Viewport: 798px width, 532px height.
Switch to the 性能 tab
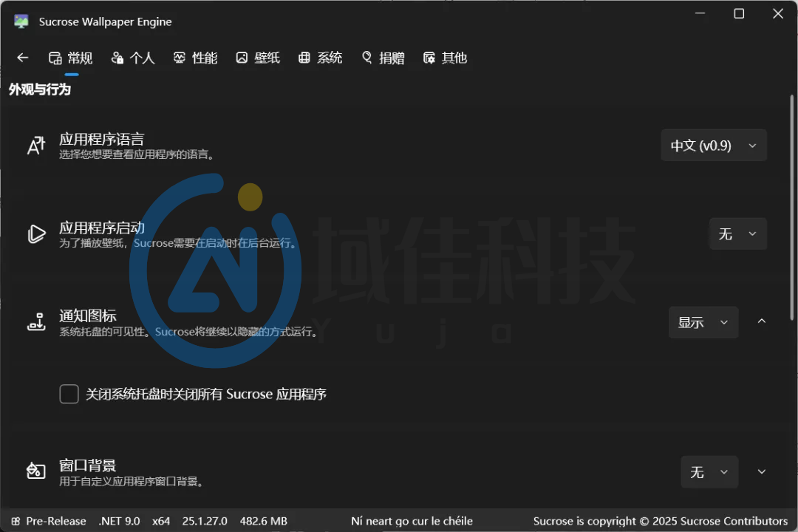tap(195, 58)
